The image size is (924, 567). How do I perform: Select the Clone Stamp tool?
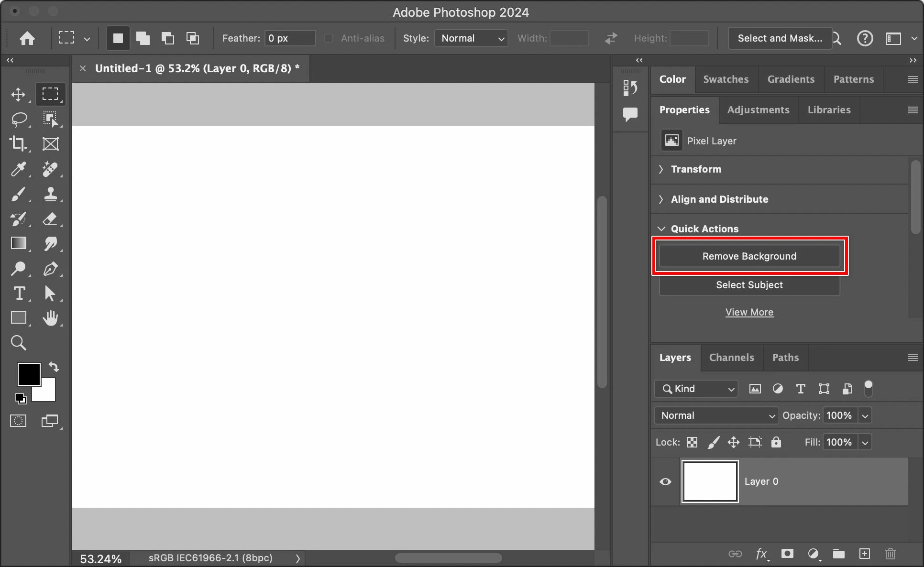[50, 194]
